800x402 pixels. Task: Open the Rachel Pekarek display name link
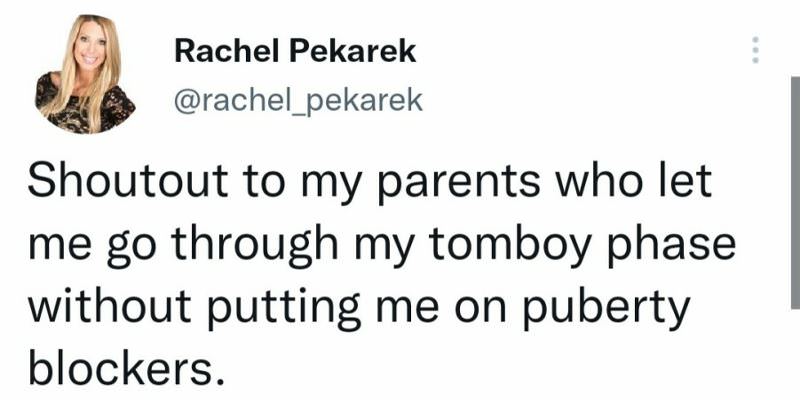coord(295,52)
